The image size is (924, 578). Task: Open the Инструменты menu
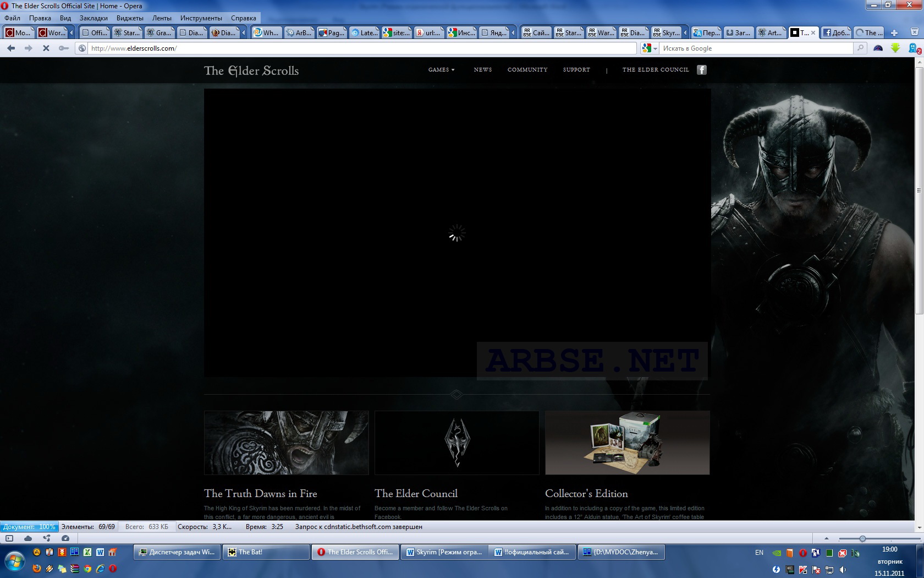pyautogui.click(x=201, y=18)
